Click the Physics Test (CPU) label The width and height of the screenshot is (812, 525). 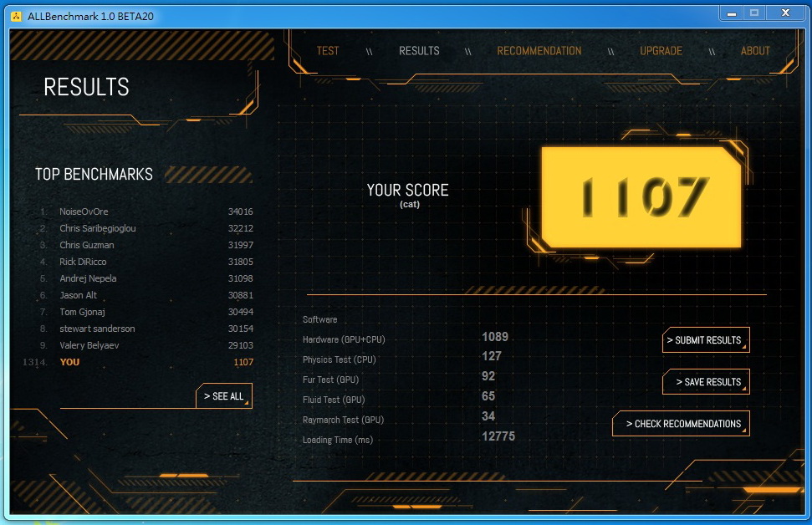340,359
